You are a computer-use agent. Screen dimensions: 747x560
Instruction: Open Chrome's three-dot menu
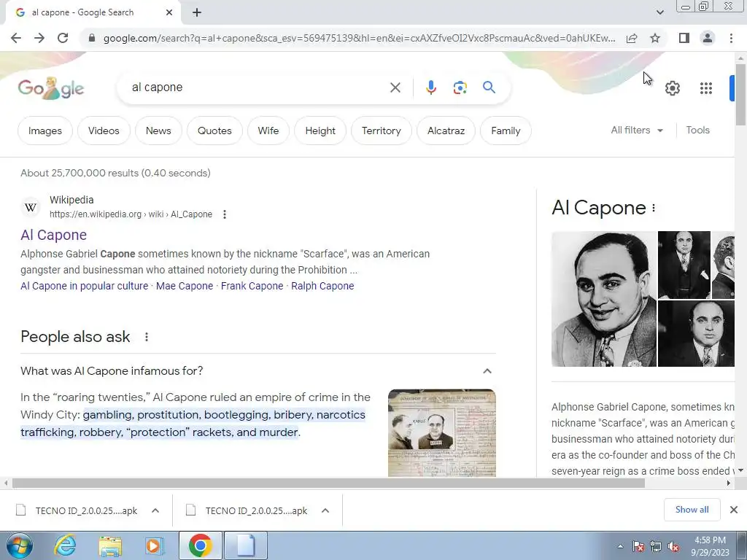pos(731,38)
